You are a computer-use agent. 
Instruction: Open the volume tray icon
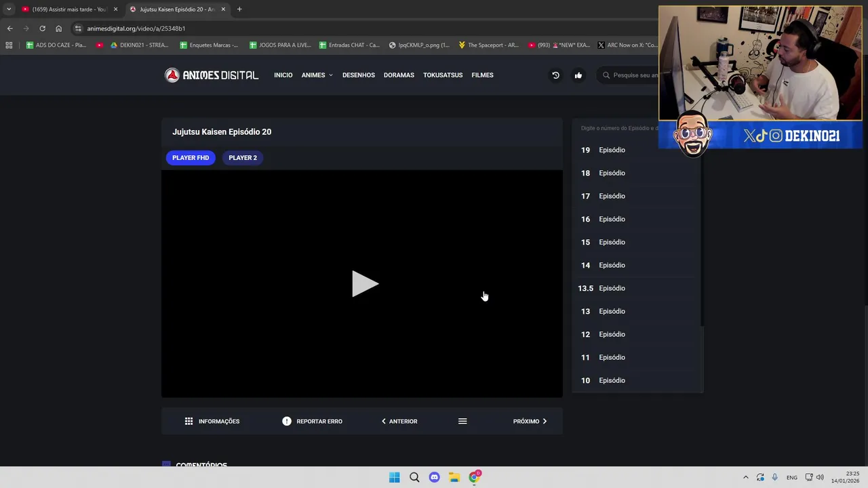[820, 477]
